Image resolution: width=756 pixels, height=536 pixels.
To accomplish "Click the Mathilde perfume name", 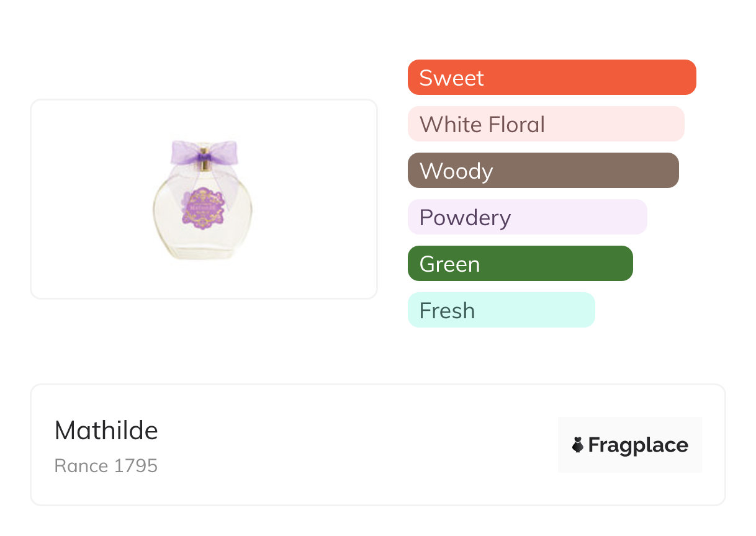I will coord(106,431).
